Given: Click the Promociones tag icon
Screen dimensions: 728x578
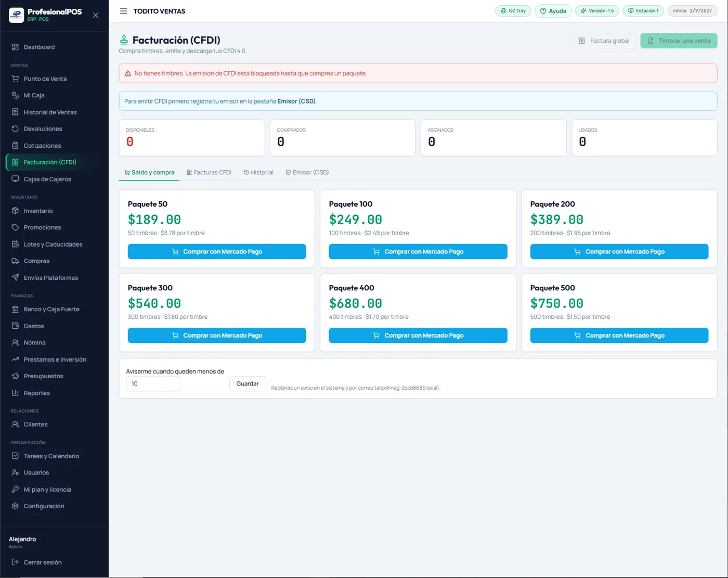Looking at the screenshot, I should 15,227.
